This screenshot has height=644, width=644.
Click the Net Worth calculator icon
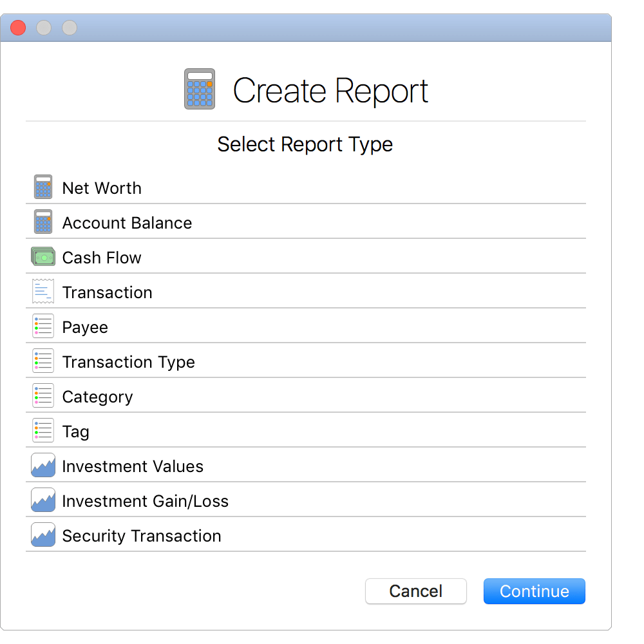pyautogui.click(x=43, y=187)
